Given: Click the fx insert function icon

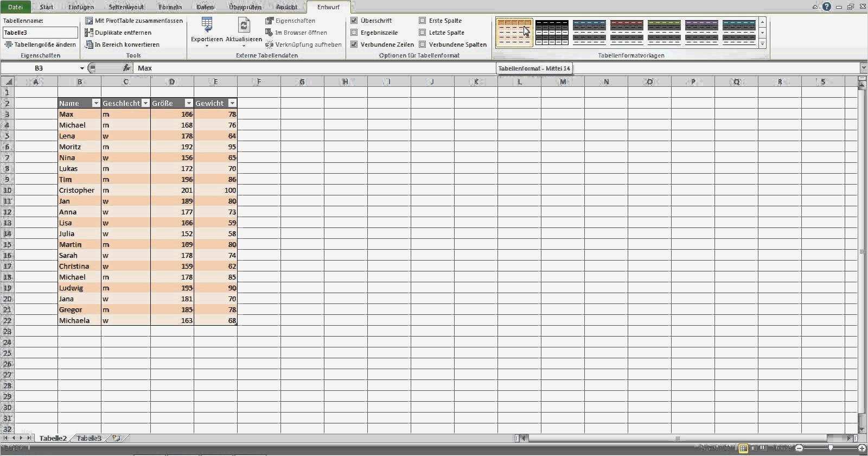Looking at the screenshot, I should tap(126, 68).
